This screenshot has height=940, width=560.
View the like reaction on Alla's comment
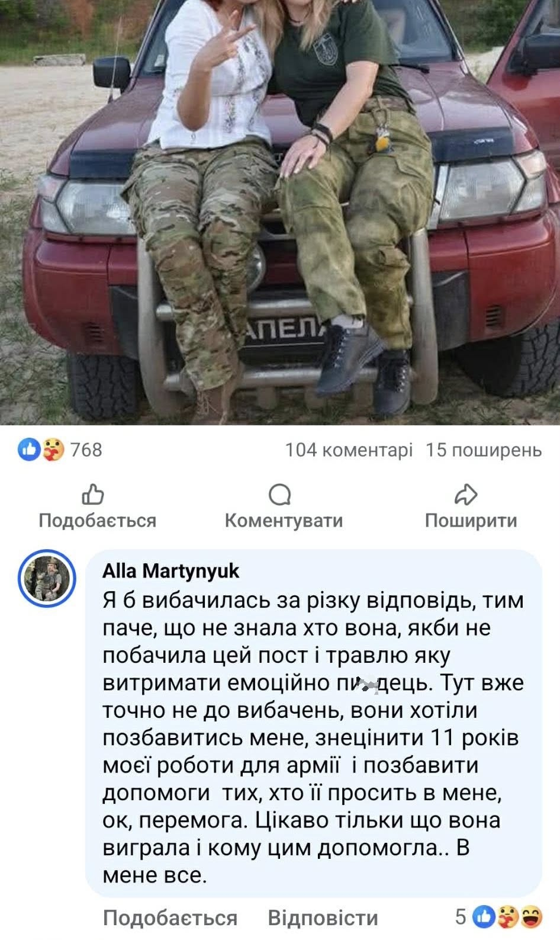pos(484,917)
